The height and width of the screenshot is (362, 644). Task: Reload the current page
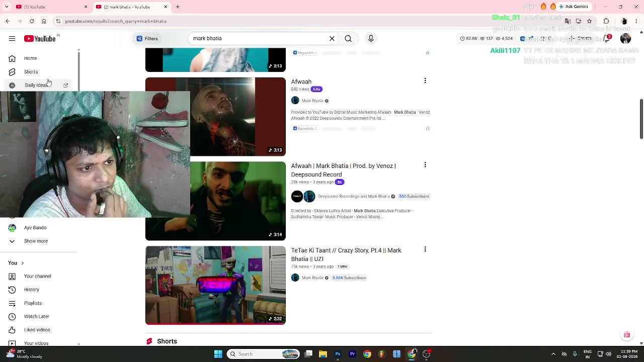click(x=32, y=21)
